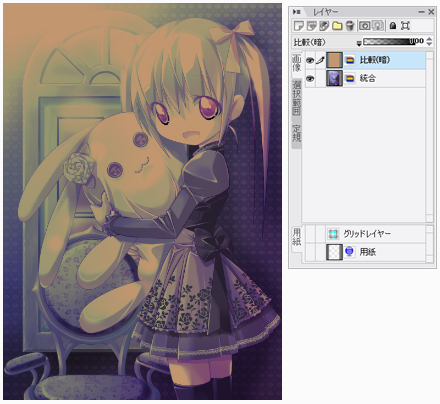This screenshot has width=440, height=404.
Task: Click the greyed portrait mask icon
Action: pos(378,26)
